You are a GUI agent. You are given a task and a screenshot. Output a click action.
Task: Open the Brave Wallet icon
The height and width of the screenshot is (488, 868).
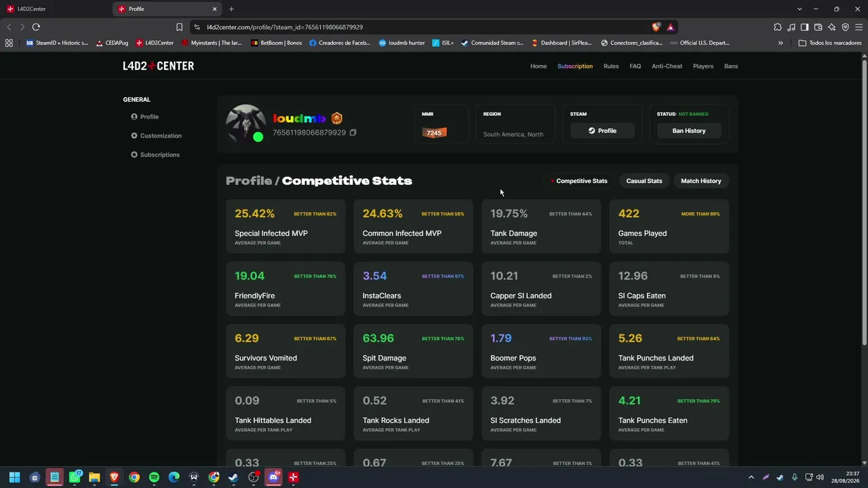click(818, 27)
